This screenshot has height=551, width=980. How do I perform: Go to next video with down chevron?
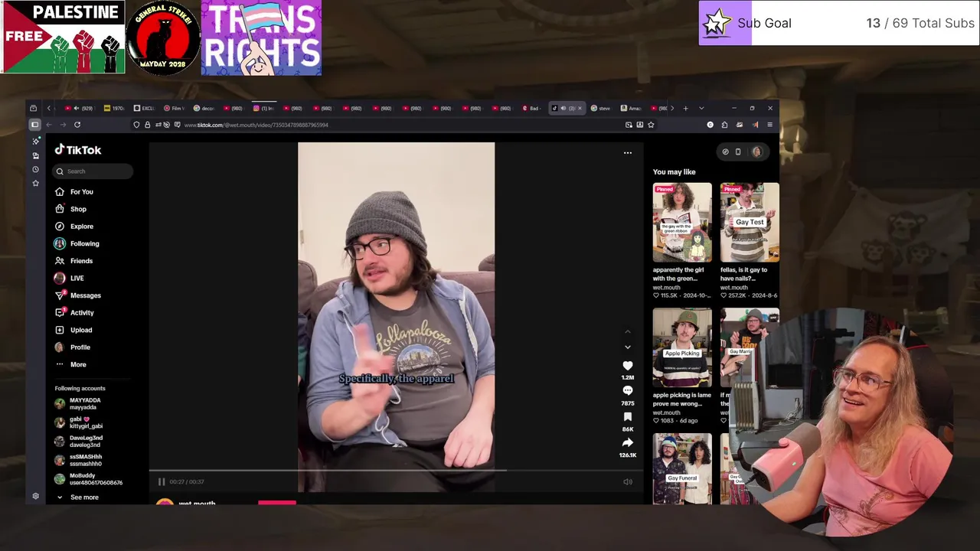628,347
